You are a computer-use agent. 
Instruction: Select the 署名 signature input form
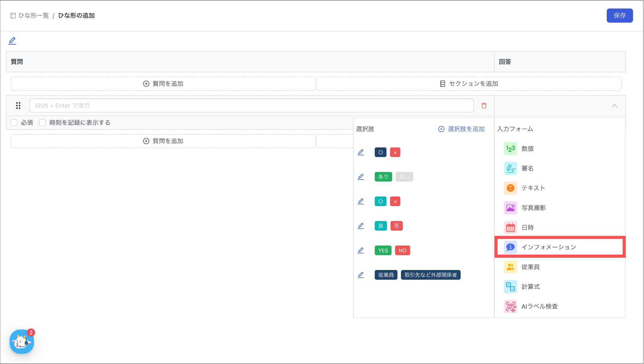tap(527, 168)
